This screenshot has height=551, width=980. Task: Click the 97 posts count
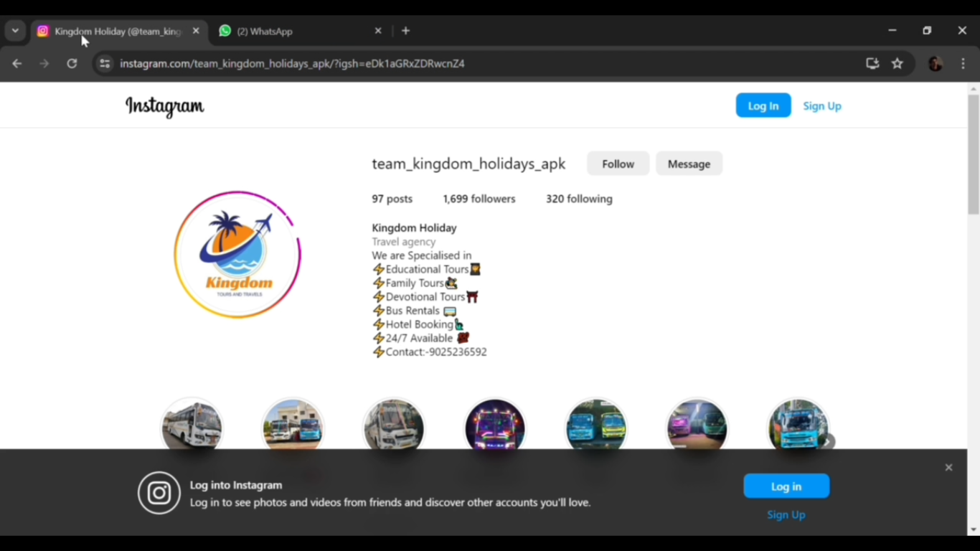coord(392,199)
